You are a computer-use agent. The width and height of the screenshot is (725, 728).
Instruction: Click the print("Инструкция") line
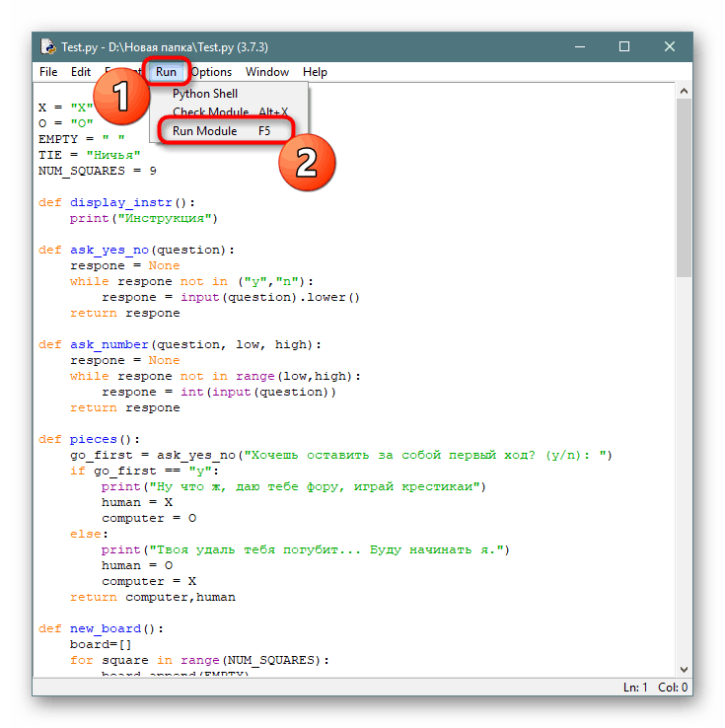[144, 218]
